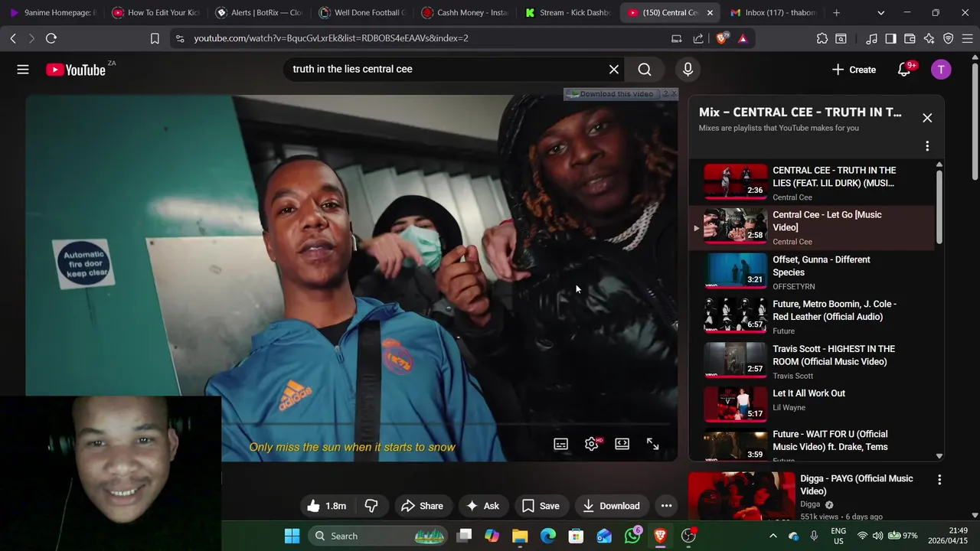Toggle theater mode on the player
Image resolution: width=980 pixels, height=551 pixels.
pos(622,444)
